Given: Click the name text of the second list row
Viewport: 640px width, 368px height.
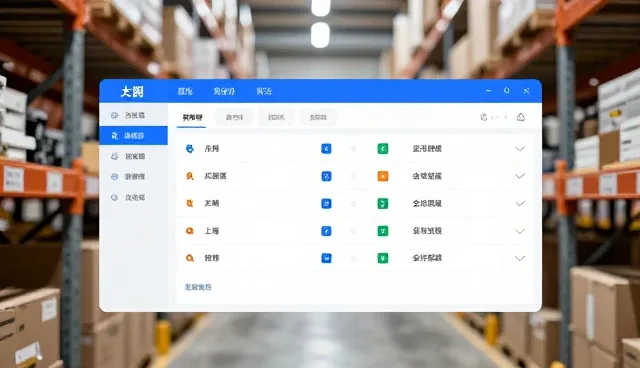Looking at the screenshot, I should pos(215,176).
